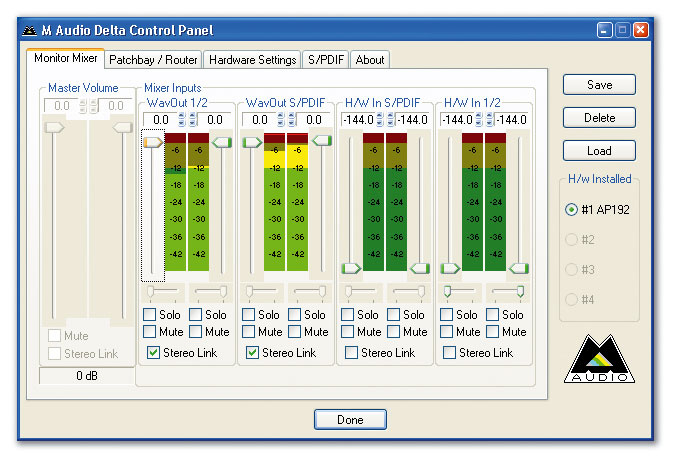Click the H/W In S/PDIF right fader handle
Screen dimensions: 674x463
point(420,269)
